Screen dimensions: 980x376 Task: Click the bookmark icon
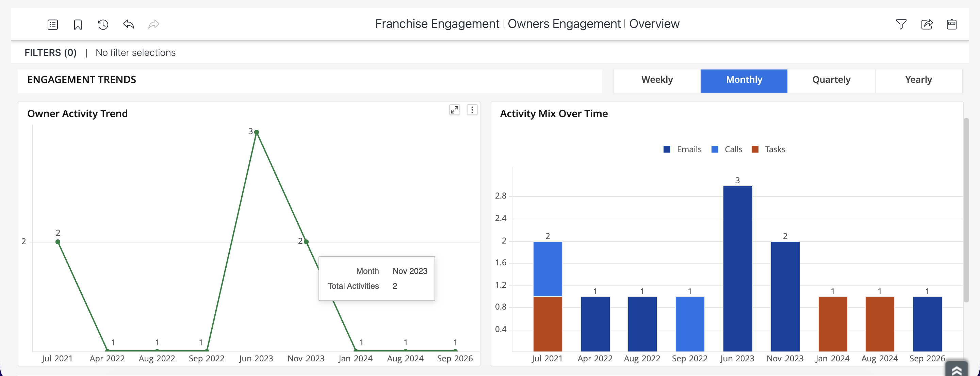[78, 25]
